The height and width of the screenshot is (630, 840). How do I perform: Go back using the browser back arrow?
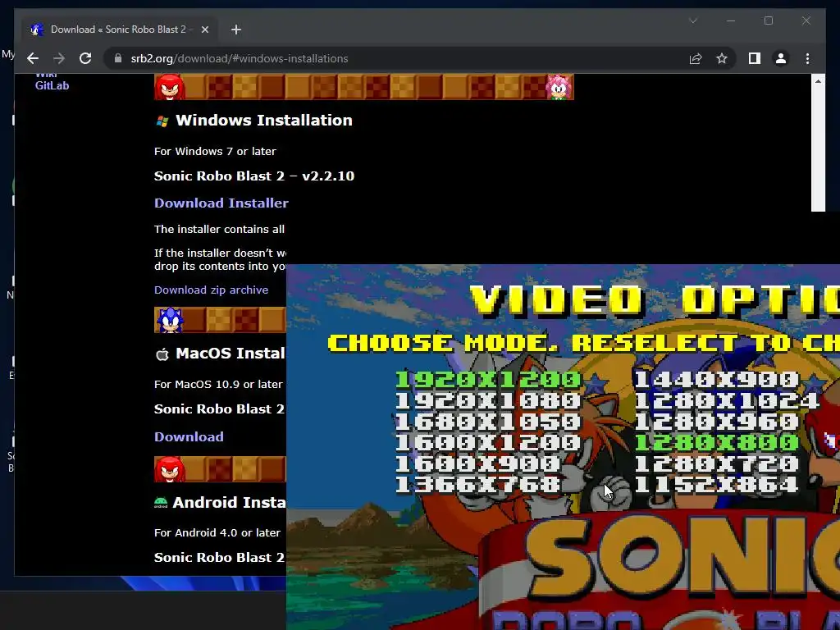33,58
